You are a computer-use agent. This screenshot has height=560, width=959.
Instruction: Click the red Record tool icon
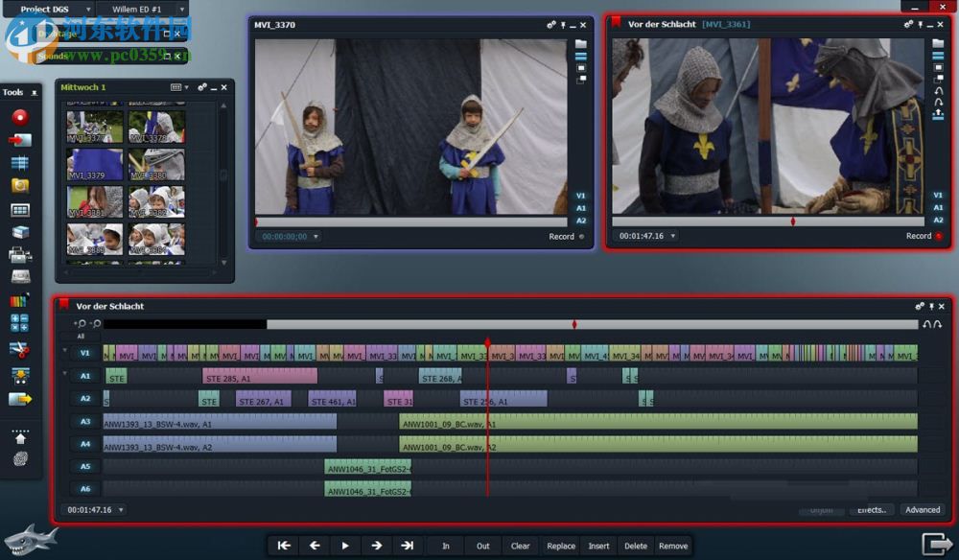point(19,117)
